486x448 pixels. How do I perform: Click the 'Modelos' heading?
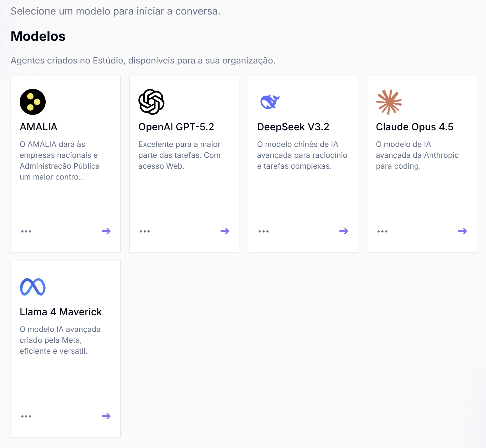[38, 36]
